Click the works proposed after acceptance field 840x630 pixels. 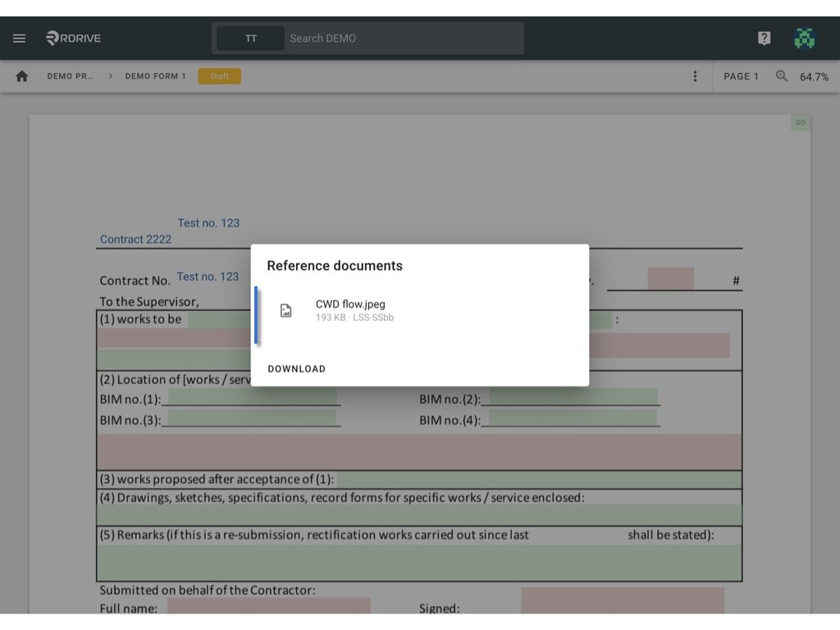pyautogui.click(x=538, y=479)
